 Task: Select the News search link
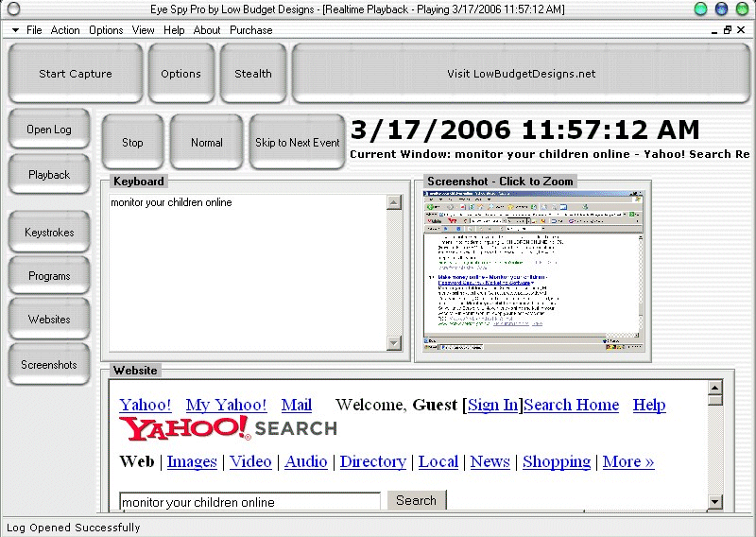coord(490,461)
